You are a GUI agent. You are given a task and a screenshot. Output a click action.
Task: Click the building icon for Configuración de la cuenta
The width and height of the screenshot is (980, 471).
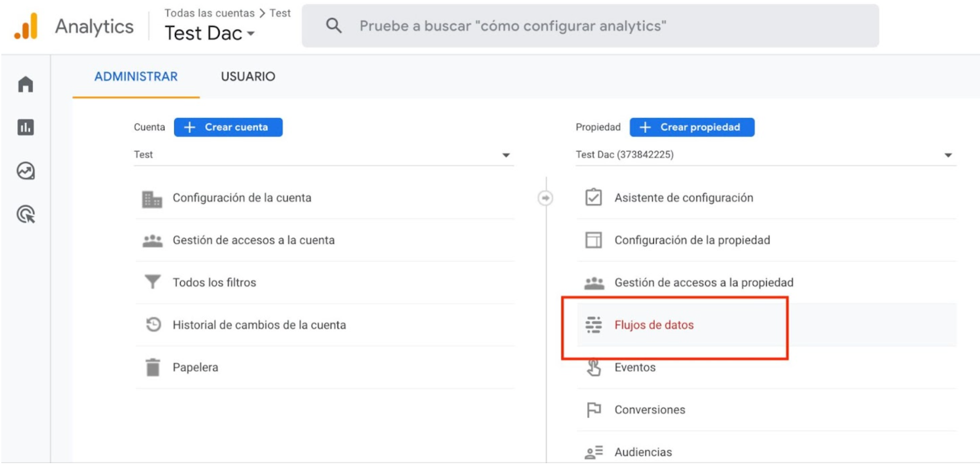point(152,199)
